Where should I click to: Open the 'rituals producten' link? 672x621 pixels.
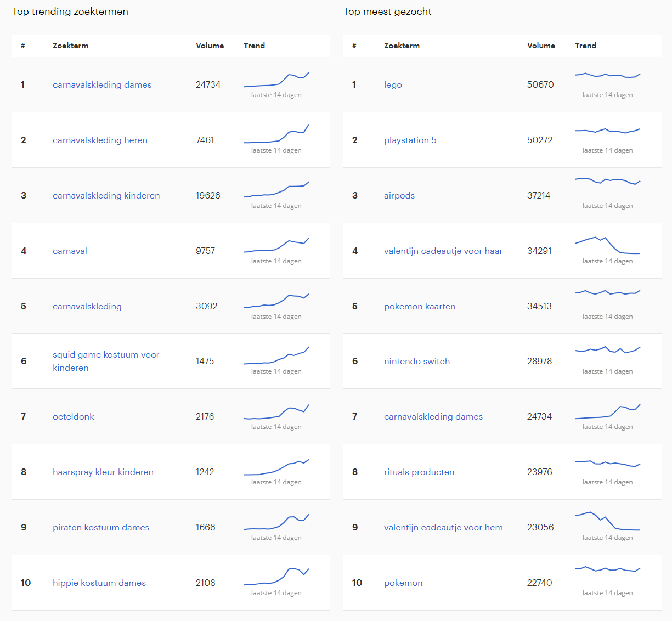pos(419,472)
